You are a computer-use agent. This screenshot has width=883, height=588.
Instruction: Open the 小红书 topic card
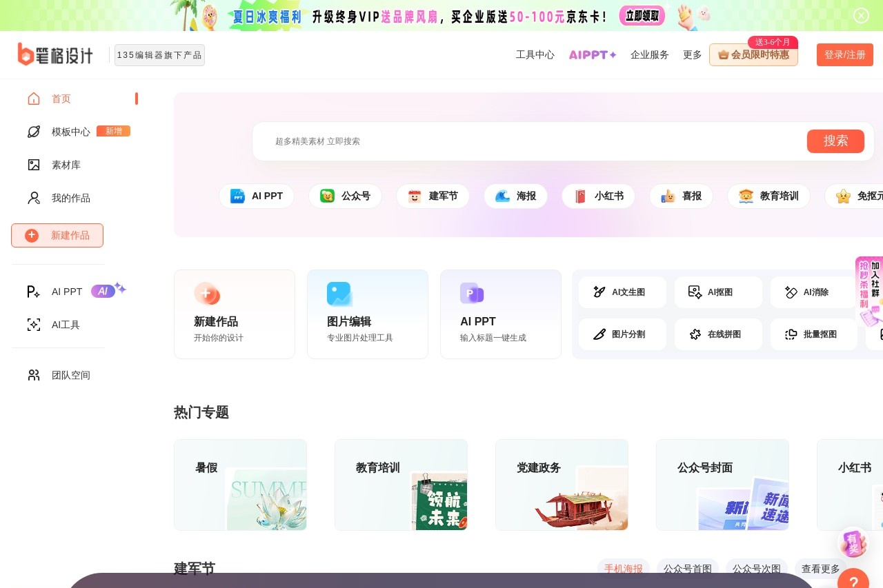point(850,485)
